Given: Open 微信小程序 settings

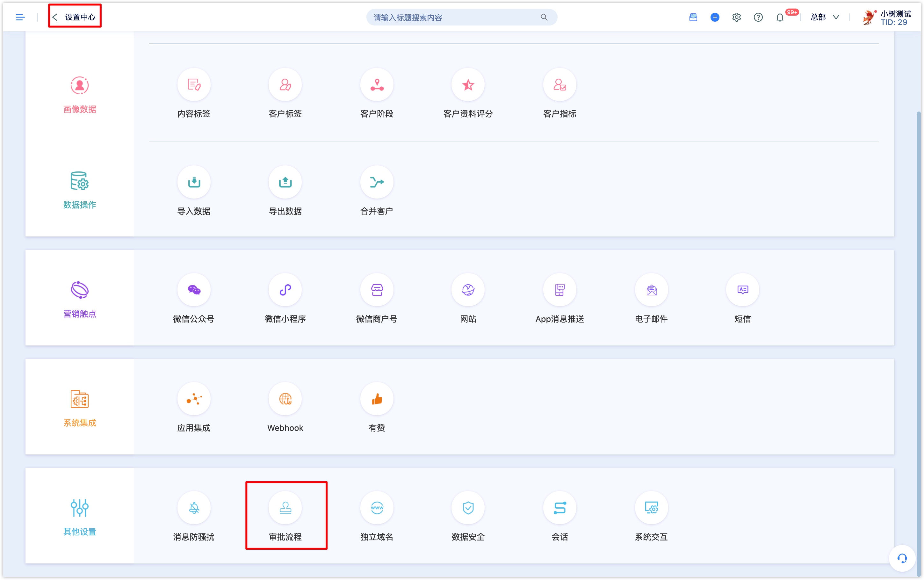Looking at the screenshot, I should coord(285,298).
